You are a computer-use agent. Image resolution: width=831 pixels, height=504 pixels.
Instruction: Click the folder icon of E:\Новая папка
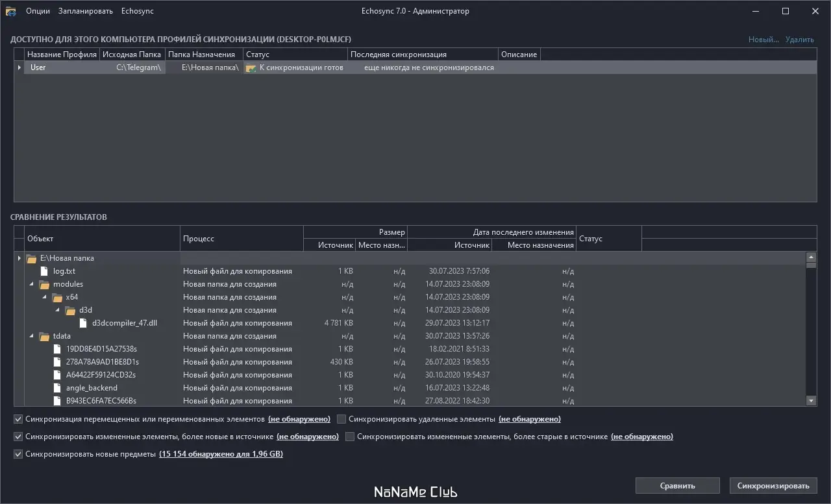point(31,259)
